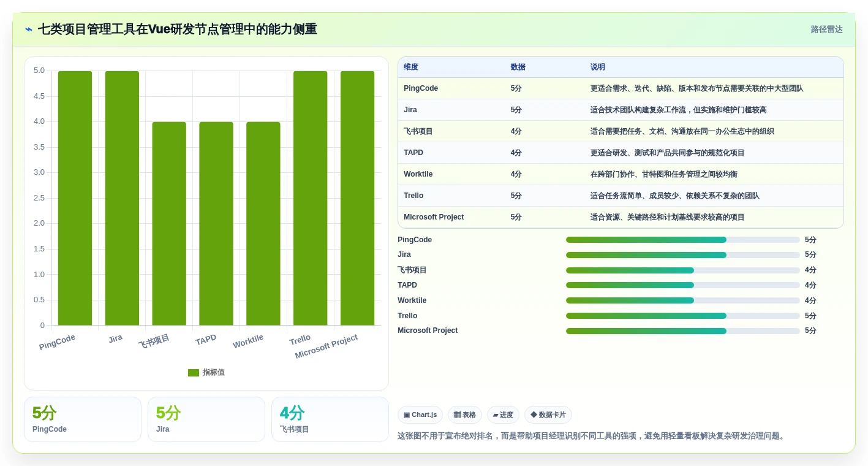
Task: Select the 数据卡片 tag
Action: point(548,415)
